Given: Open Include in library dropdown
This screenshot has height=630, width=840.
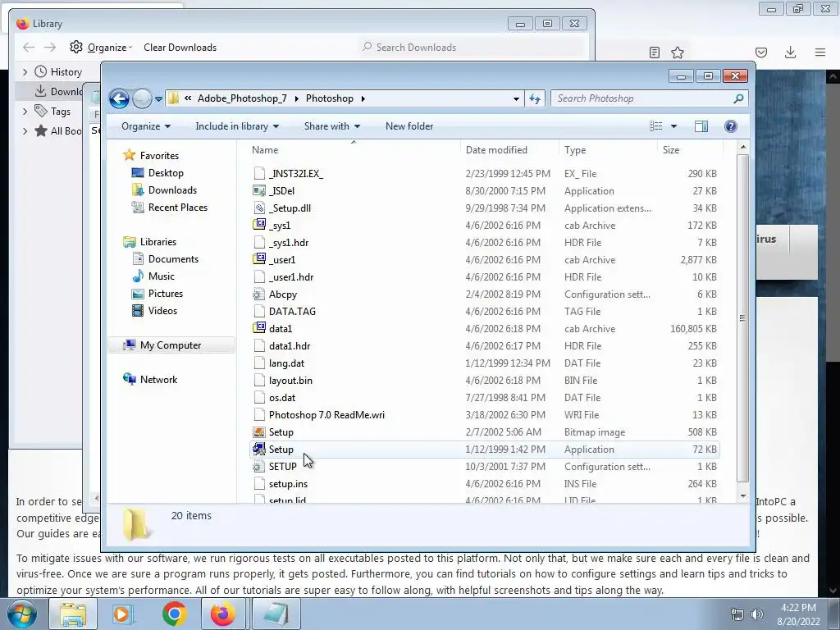Looking at the screenshot, I should pyautogui.click(x=237, y=126).
